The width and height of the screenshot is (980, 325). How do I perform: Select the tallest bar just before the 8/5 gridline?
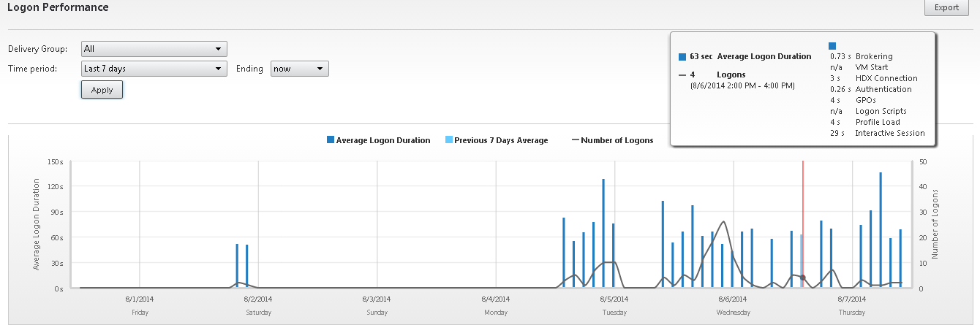(x=603, y=234)
